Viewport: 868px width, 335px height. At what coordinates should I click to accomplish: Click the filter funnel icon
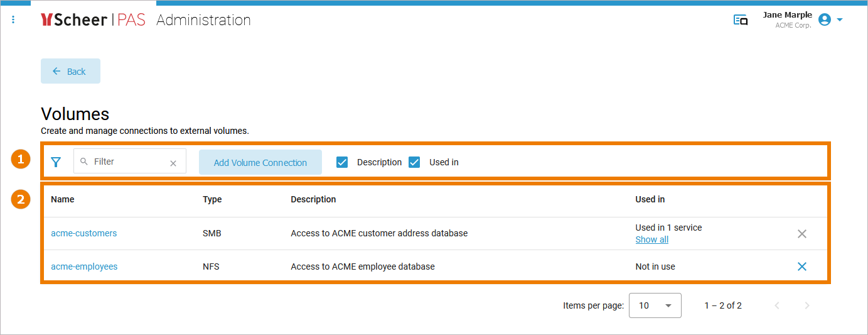56,162
